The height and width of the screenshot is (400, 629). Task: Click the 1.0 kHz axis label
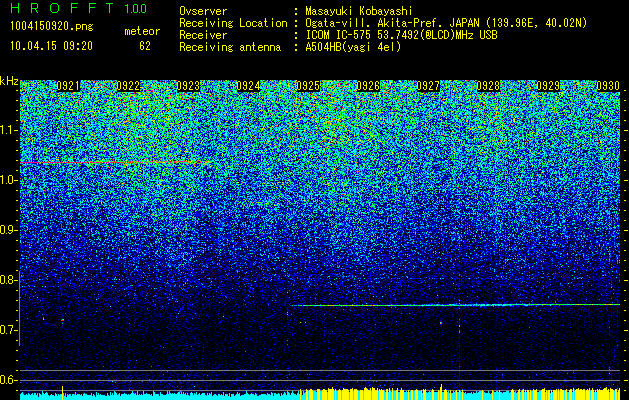[9, 180]
